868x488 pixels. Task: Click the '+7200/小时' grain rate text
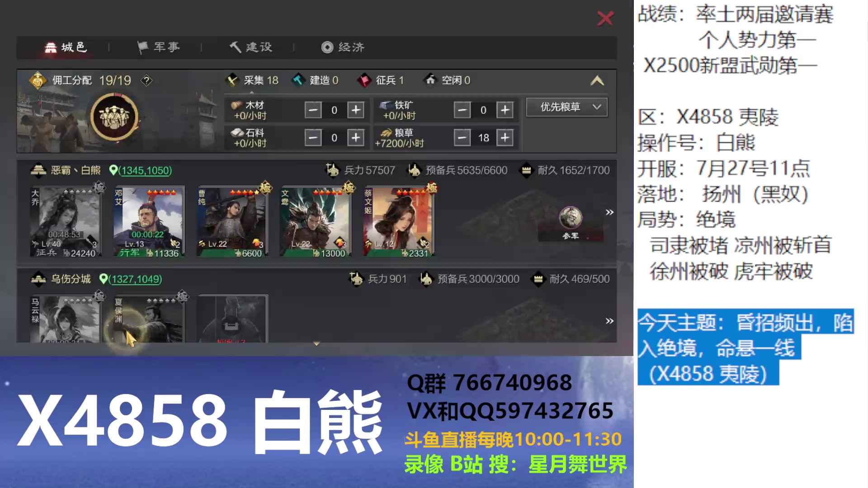point(399,143)
